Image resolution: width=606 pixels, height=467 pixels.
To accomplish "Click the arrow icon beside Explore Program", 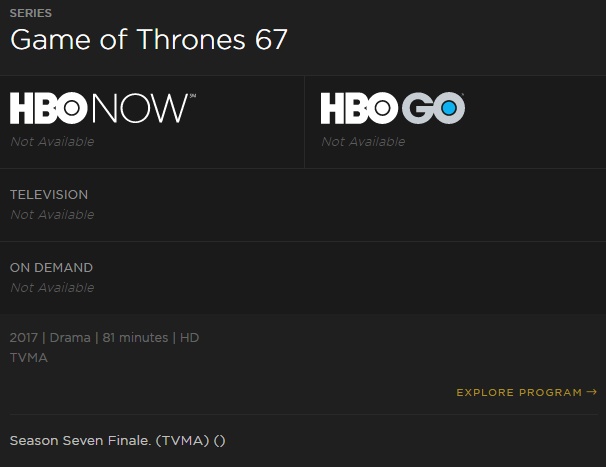I will [x=592, y=392].
